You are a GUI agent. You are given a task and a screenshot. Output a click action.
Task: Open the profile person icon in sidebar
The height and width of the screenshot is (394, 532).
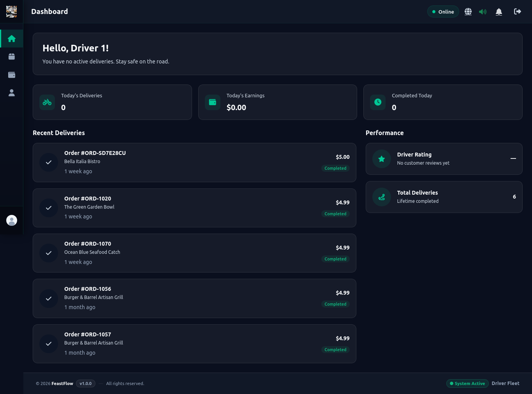coord(12,93)
